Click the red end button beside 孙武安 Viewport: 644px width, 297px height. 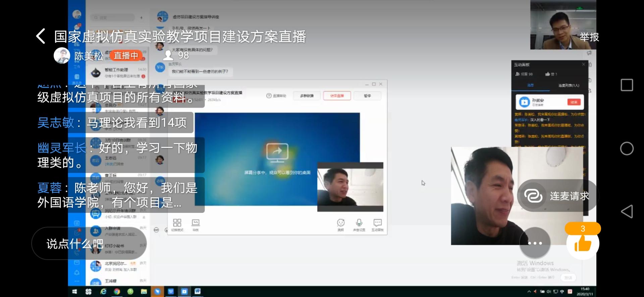pyautogui.click(x=574, y=102)
